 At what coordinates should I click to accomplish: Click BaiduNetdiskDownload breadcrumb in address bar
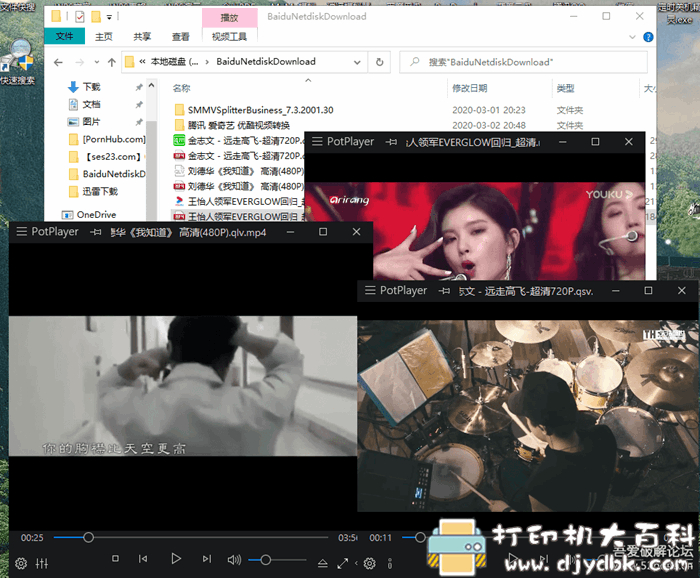(266, 62)
